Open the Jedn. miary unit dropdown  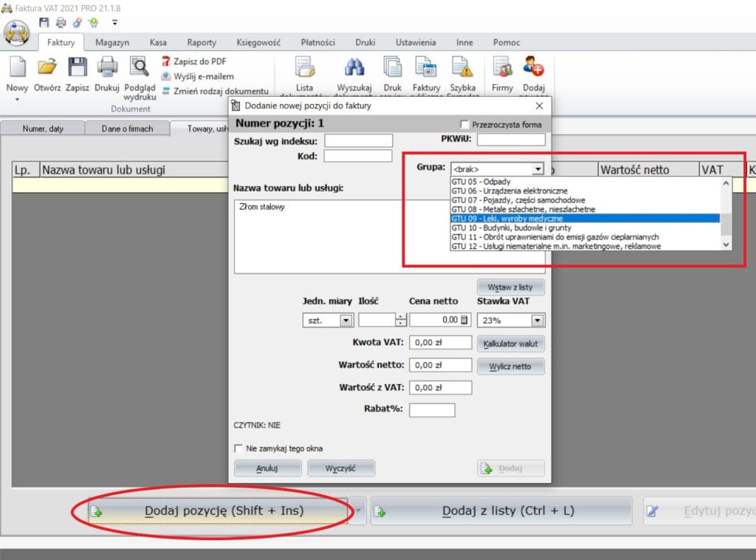[346, 321]
